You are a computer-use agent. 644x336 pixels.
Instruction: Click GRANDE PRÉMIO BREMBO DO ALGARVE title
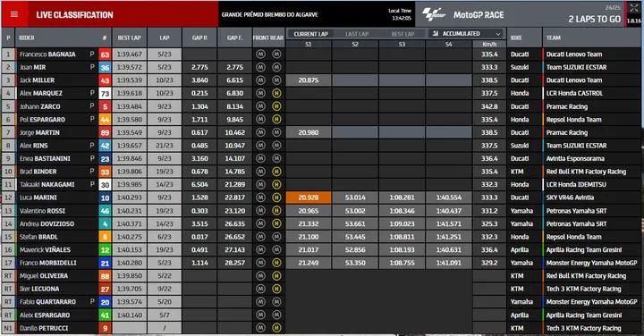coord(270,14)
